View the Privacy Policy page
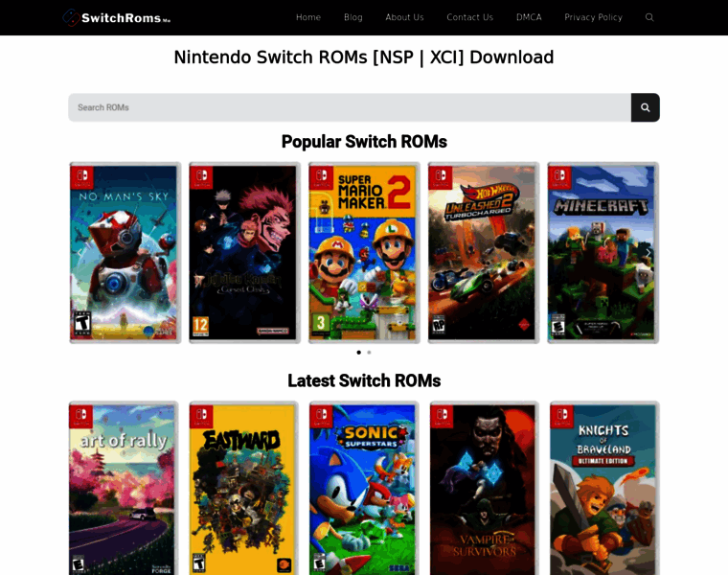 point(593,17)
